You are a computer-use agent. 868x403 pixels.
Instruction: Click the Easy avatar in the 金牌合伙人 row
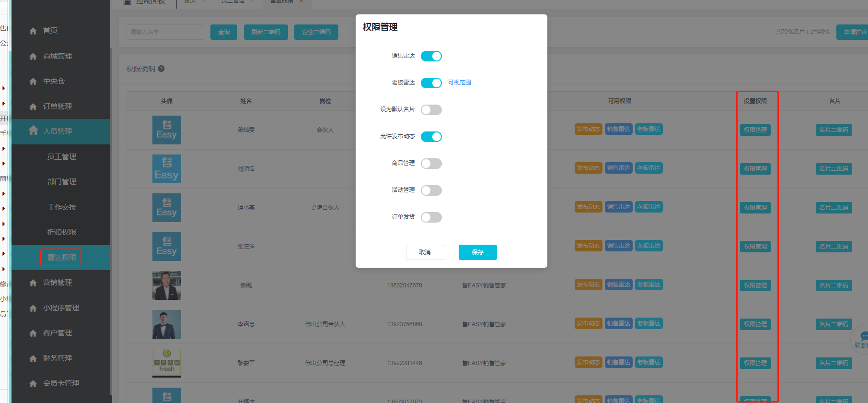click(x=167, y=208)
